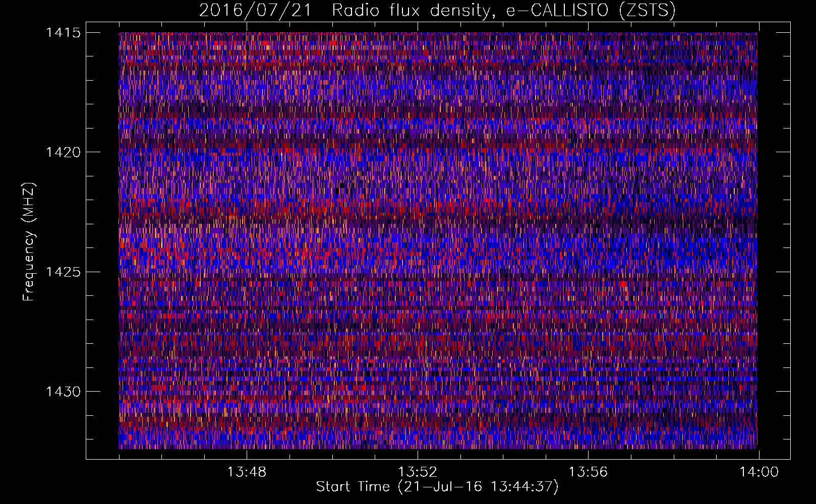This screenshot has width=816, height=504.
Task: Click the 14:00 time axis label
Action: (x=759, y=472)
